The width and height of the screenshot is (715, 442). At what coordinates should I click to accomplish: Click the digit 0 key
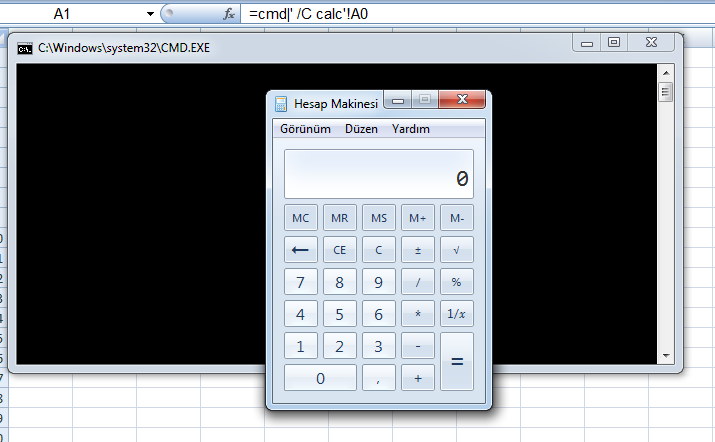[320, 378]
